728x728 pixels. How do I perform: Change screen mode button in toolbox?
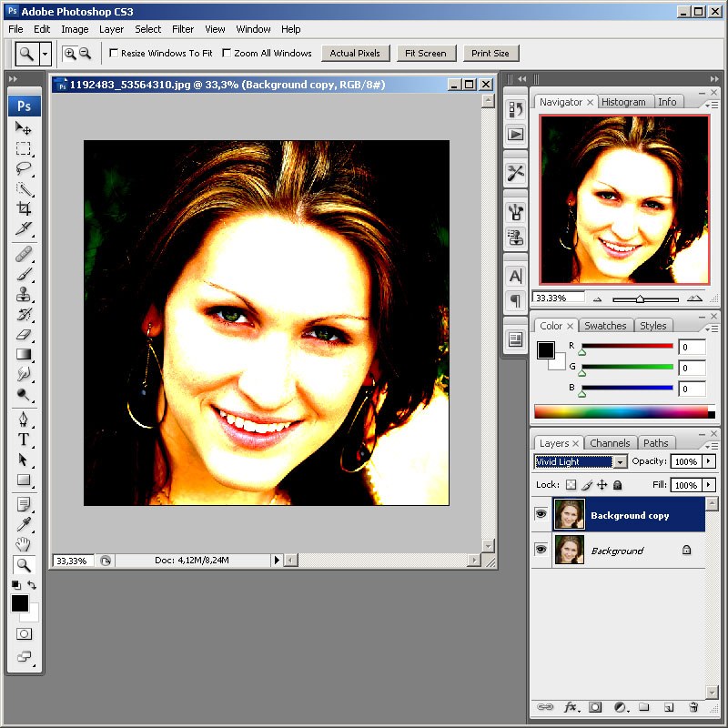coord(25,656)
